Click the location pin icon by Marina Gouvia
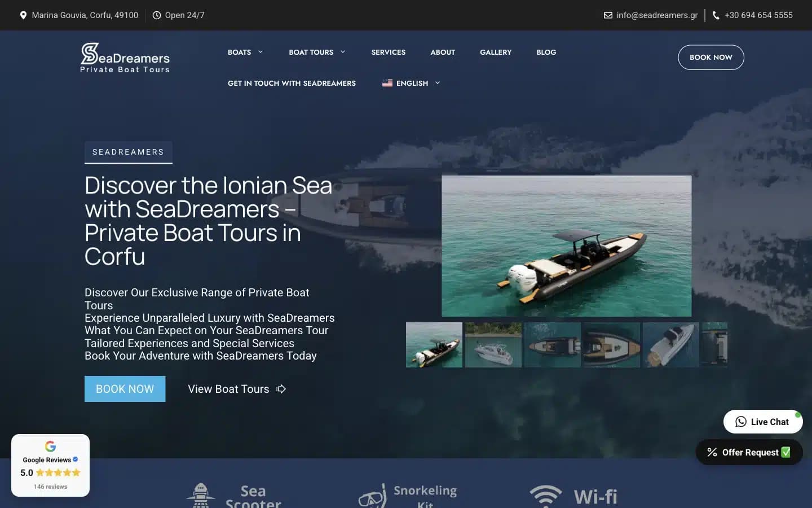Screen dimensions: 812x508 point(23,15)
